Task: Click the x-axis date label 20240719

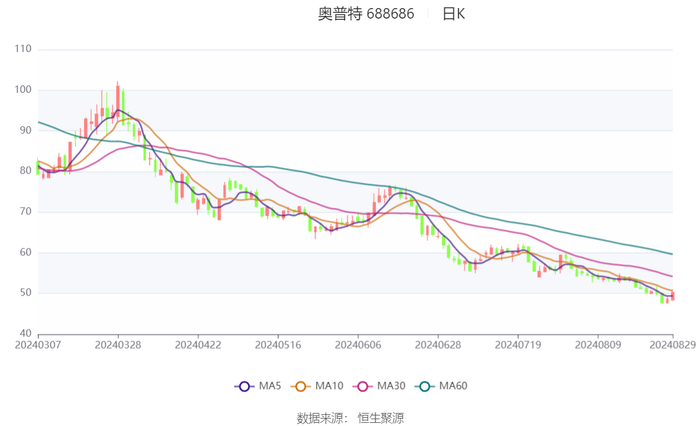Action: click(x=518, y=345)
